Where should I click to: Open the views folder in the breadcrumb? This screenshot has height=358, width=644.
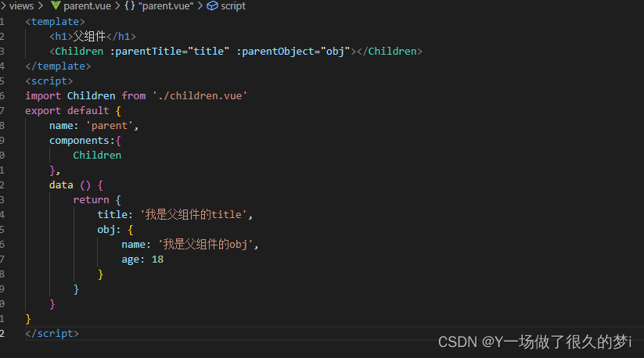click(21, 6)
